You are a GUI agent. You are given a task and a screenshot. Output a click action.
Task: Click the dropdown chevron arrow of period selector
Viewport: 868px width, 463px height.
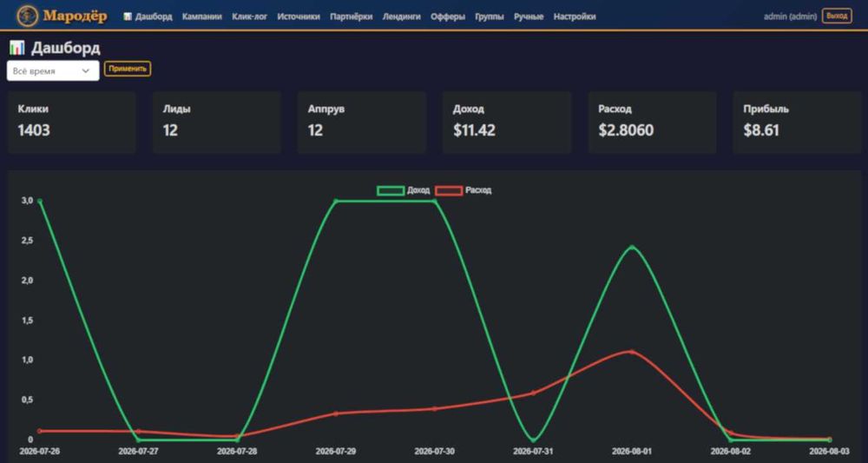click(86, 71)
